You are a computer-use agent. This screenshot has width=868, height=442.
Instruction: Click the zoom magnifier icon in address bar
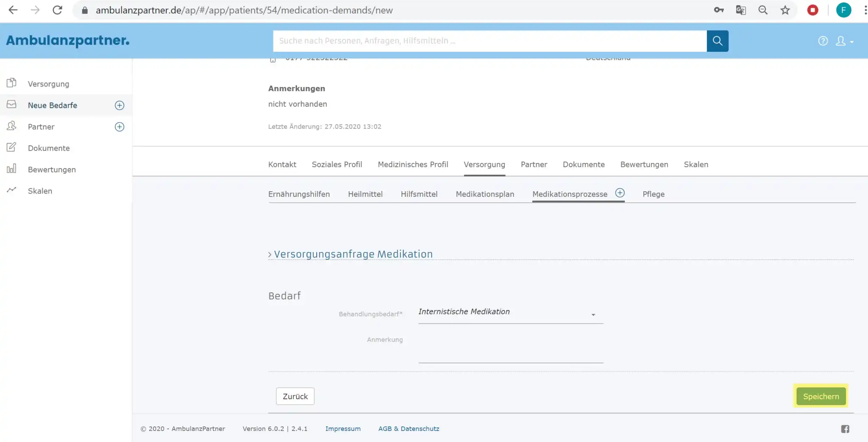pyautogui.click(x=763, y=10)
